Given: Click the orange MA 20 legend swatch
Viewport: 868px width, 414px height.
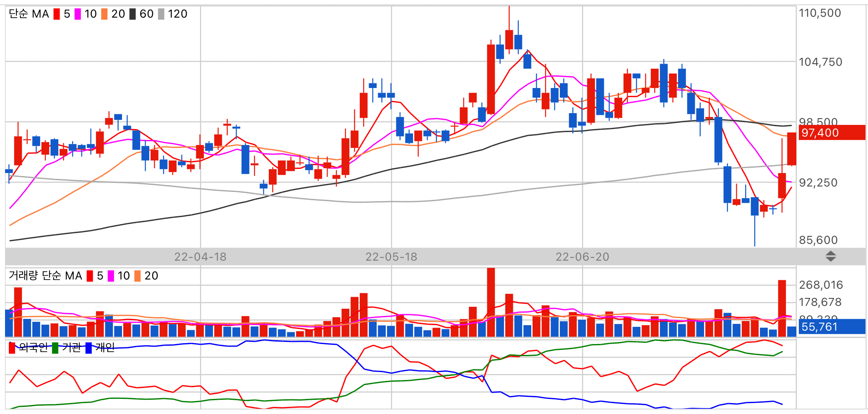Looking at the screenshot, I should pos(104,14).
